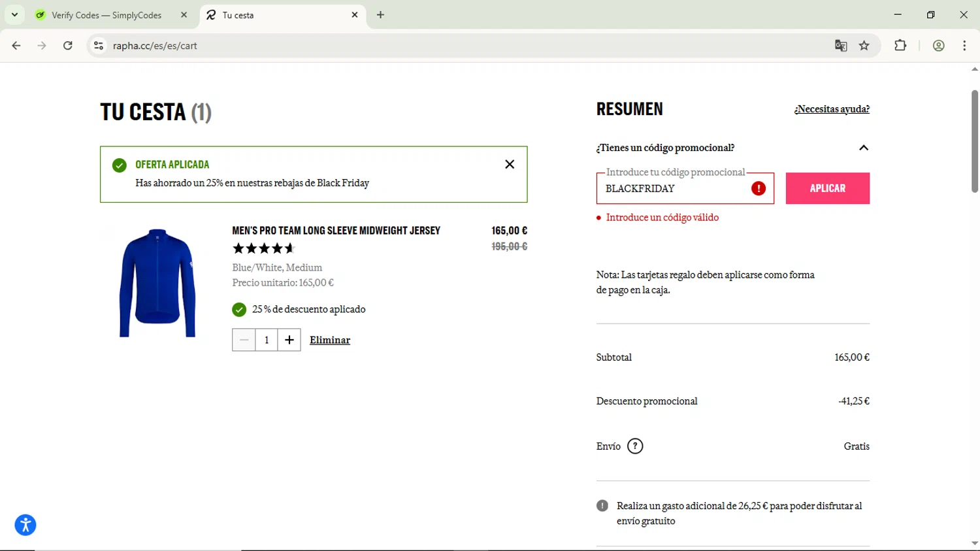980x551 pixels.
Task: Click the product star rating
Action: 264,248
